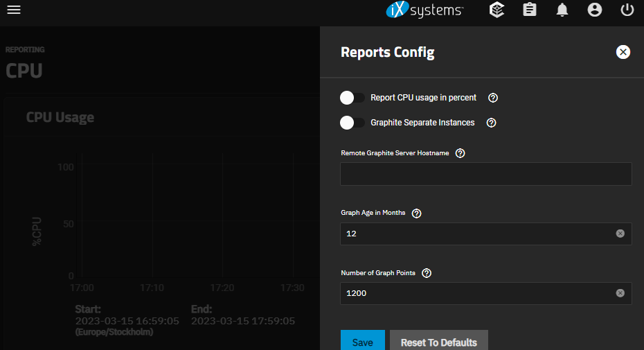Viewport: 644px width, 350px height.
Task: Focus the Graph Age in Months field
Action: click(486, 234)
